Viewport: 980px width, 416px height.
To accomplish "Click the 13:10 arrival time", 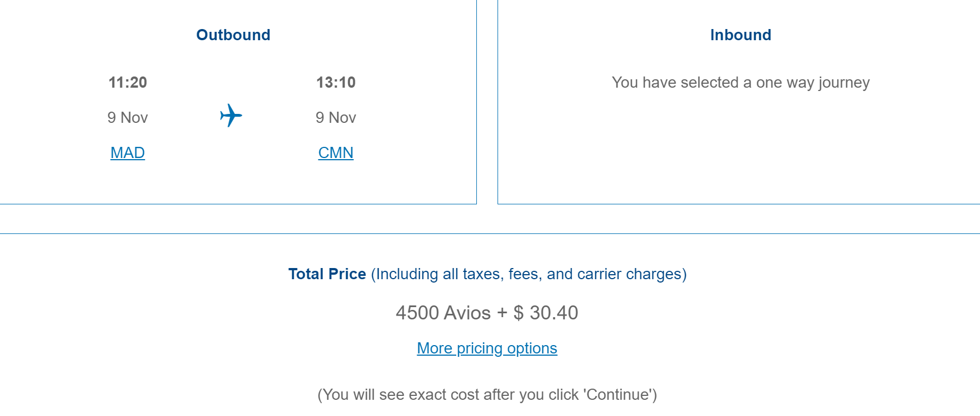I will coord(336,83).
